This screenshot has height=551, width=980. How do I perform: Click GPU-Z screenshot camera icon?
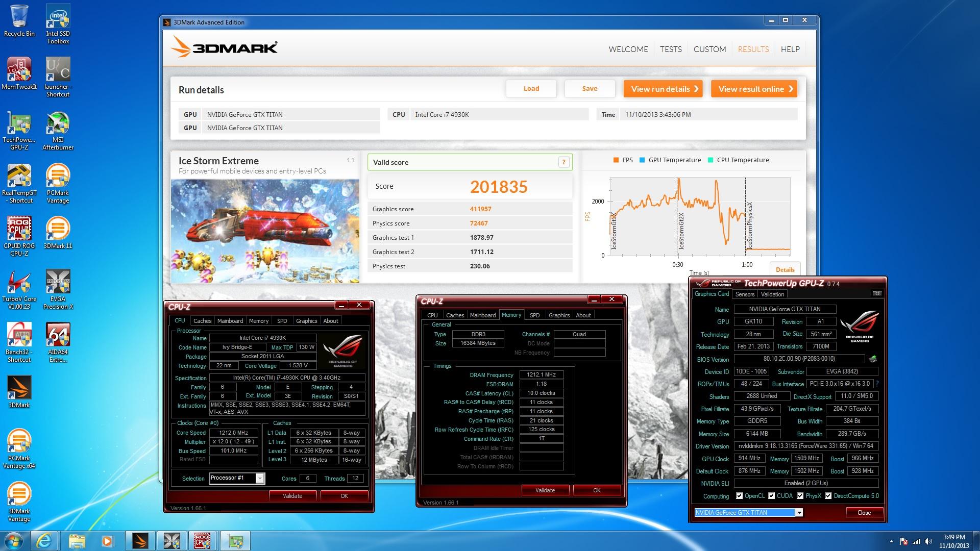pos(877,293)
